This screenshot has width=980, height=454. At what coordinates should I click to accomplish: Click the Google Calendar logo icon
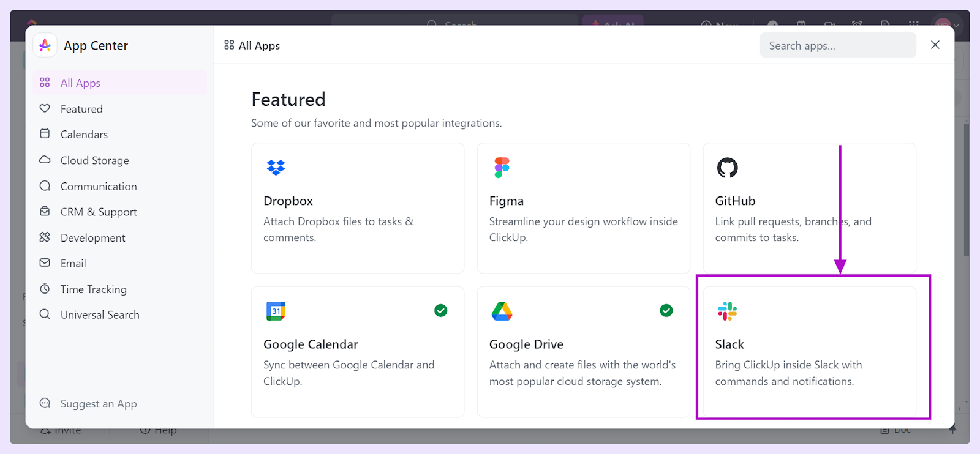[276, 311]
